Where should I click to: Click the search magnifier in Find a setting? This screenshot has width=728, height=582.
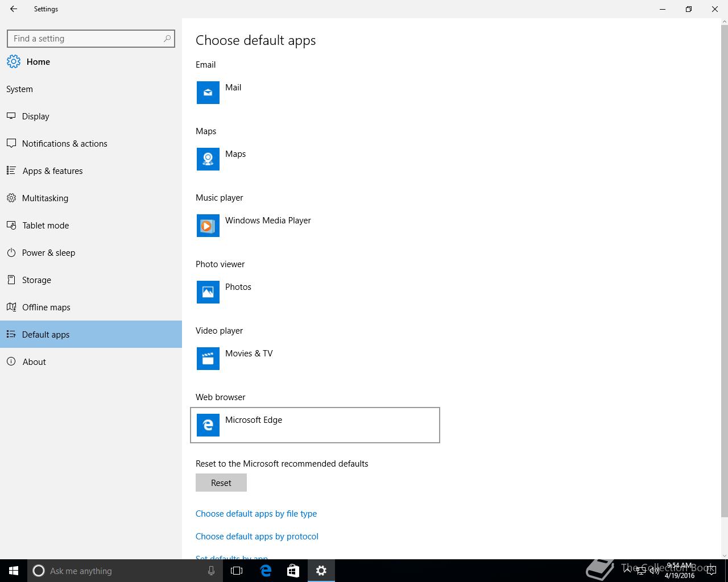click(167, 39)
